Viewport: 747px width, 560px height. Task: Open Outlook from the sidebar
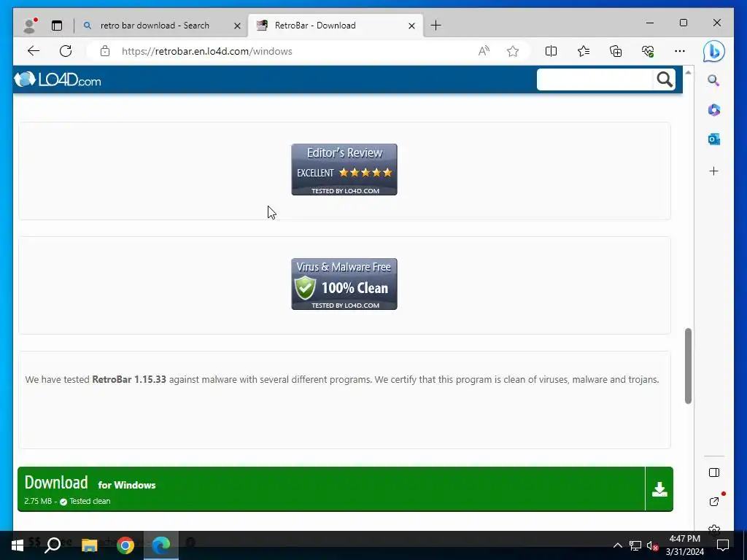coord(713,139)
